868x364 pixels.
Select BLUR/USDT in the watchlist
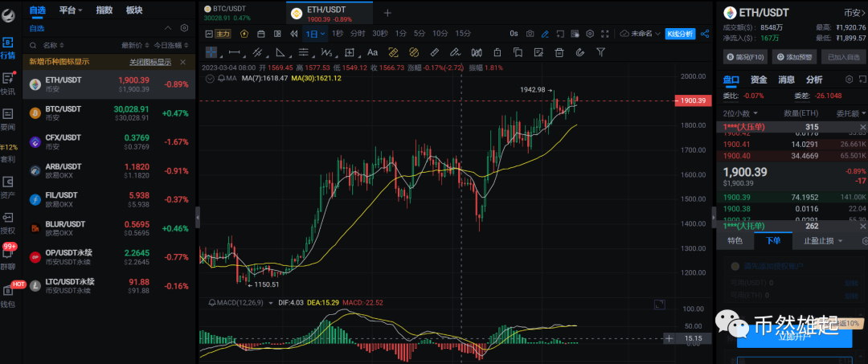(109, 228)
